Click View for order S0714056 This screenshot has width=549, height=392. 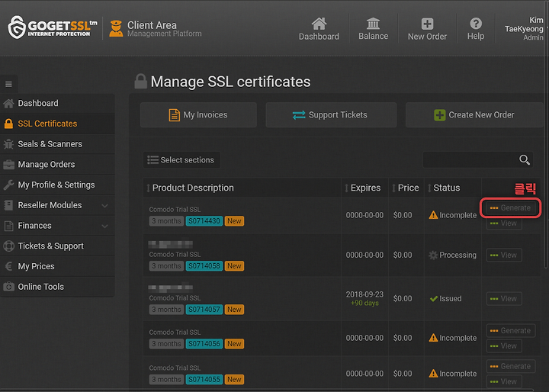pos(504,345)
